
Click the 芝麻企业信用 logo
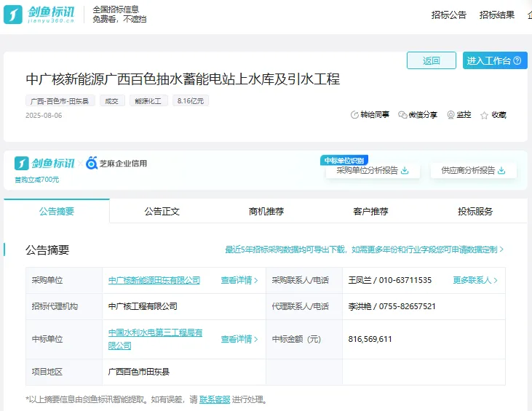pos(116,163)
